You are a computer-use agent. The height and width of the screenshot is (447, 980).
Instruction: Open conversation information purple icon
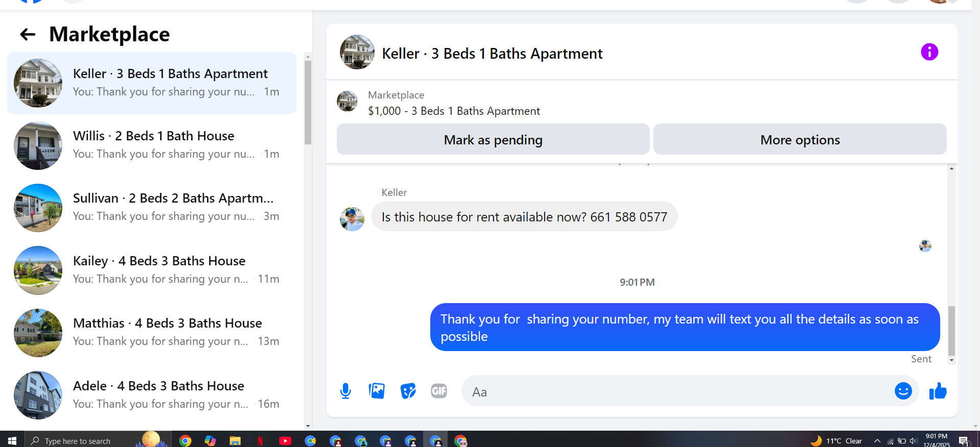point(929,52)
